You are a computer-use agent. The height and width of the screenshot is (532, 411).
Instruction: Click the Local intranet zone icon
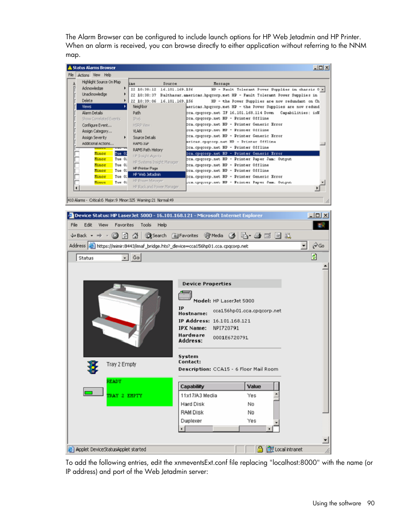click(x=270, y=449)
